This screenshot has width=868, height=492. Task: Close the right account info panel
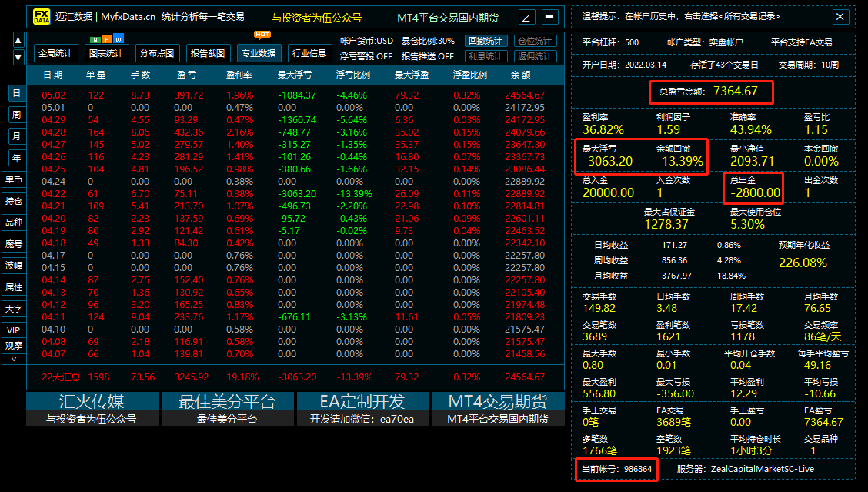coord(840,17)
